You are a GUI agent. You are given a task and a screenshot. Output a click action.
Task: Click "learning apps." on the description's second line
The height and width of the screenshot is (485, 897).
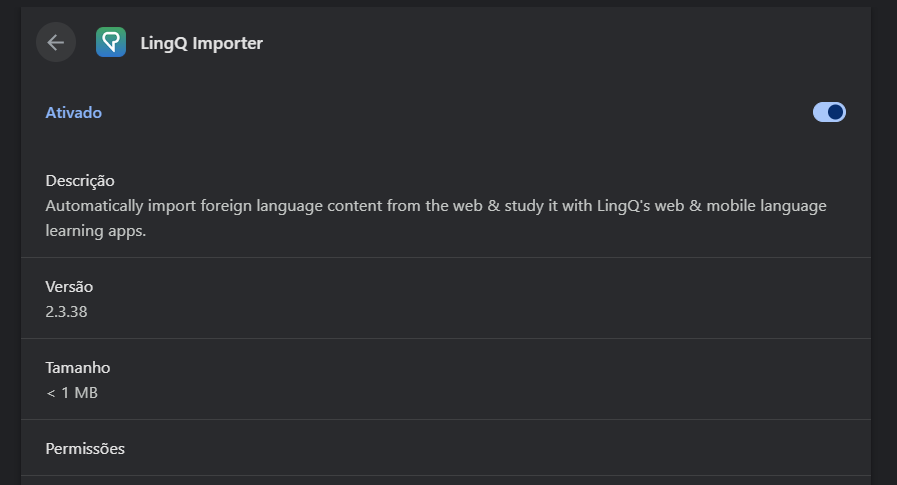(96, 230)
